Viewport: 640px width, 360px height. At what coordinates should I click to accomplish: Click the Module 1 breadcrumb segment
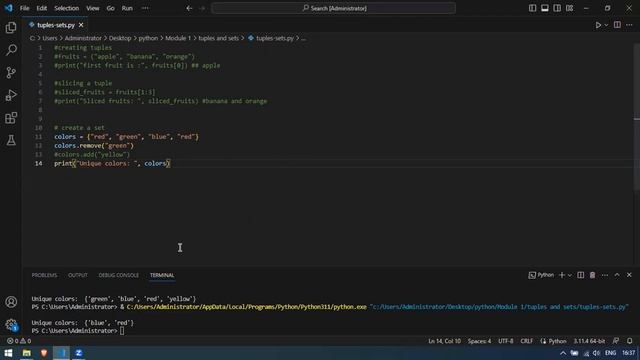click(x=178, y=38)
